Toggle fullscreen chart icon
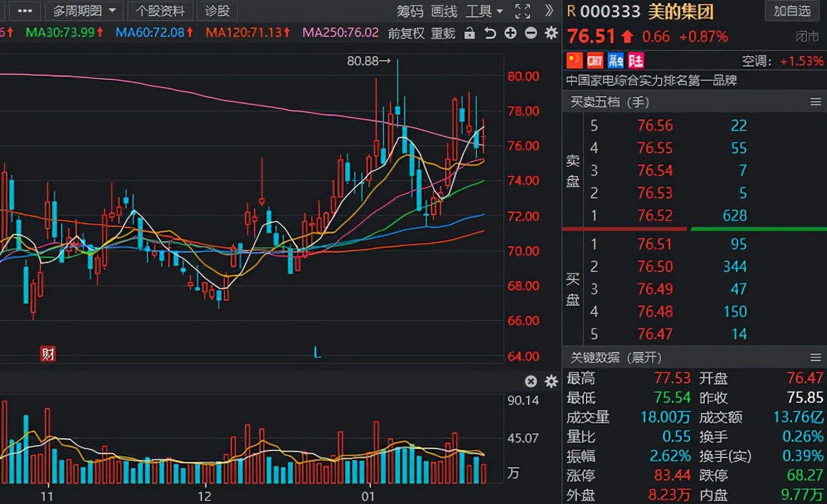 [523, 11]
